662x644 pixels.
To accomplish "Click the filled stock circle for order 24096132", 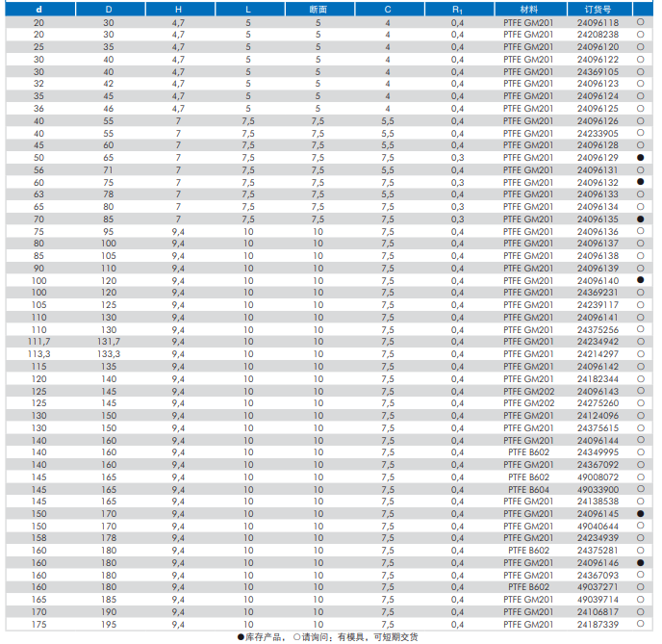I will (640, 182).
